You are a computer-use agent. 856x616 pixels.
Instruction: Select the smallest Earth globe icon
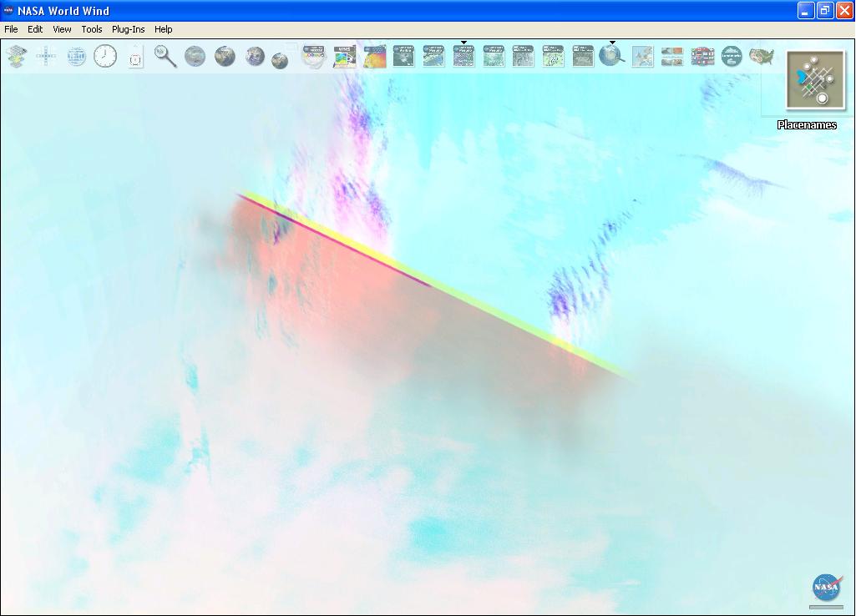[280, 61]
